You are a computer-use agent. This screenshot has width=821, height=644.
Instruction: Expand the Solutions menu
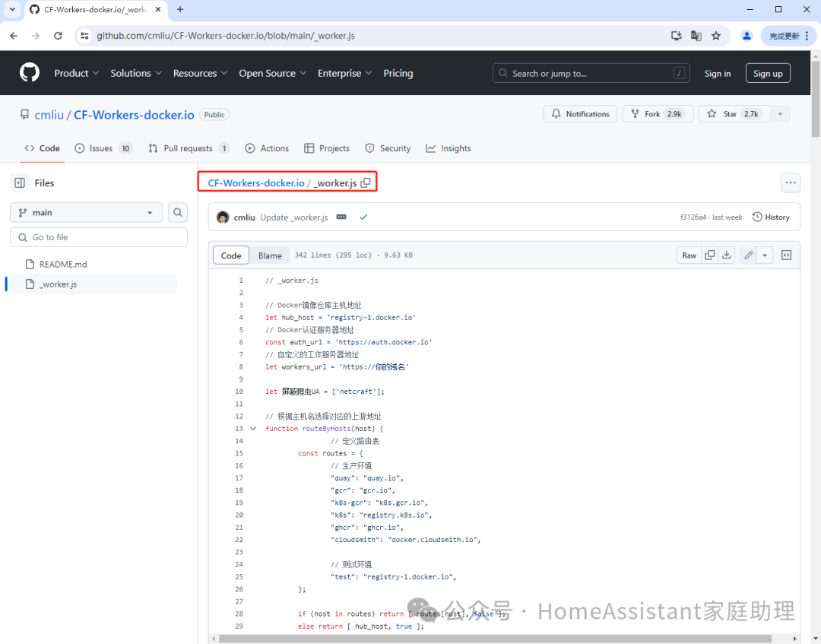click(x=136, y=73)
